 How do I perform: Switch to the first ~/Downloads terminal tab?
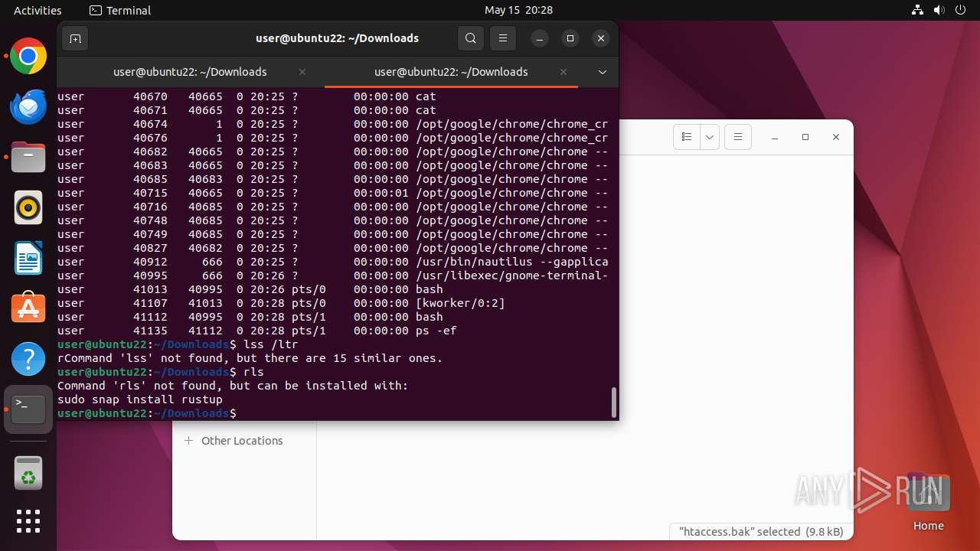[x=190, y=72]
